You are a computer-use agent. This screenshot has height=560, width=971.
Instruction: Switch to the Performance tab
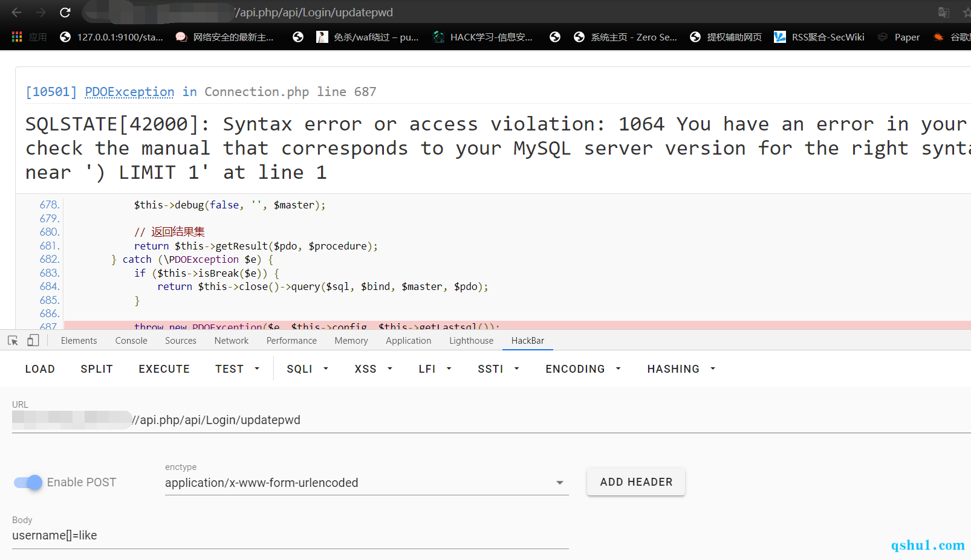[291, 341]
